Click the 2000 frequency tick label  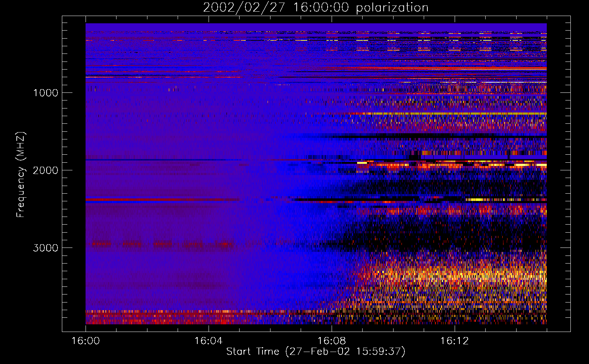(x=46, y=170)
